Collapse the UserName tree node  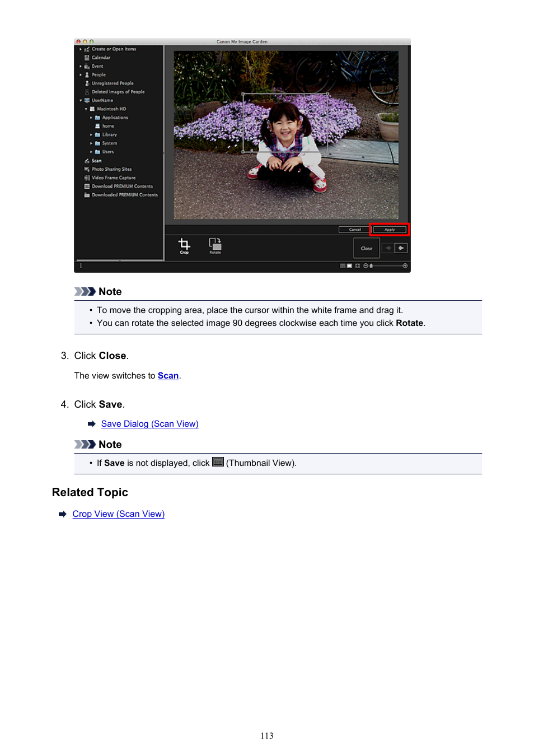tap(81, 101)
